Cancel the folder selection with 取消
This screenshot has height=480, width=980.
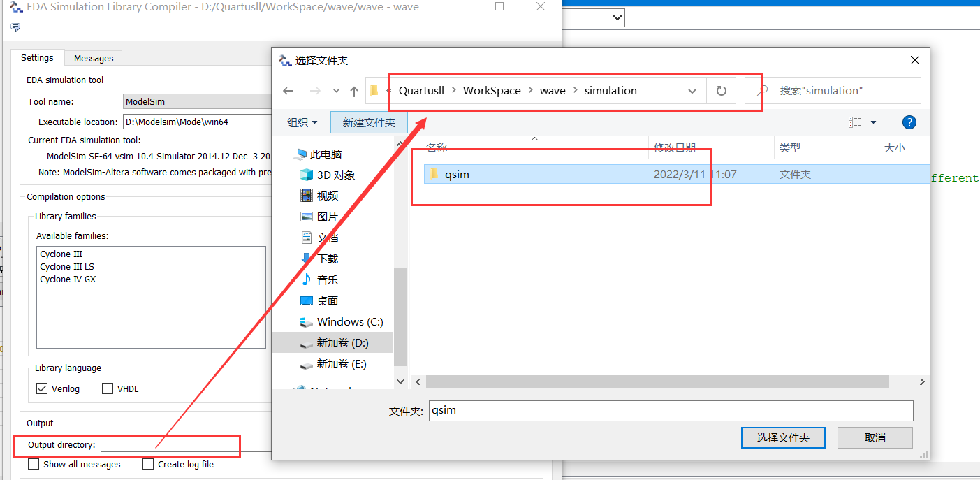[875, 437]
